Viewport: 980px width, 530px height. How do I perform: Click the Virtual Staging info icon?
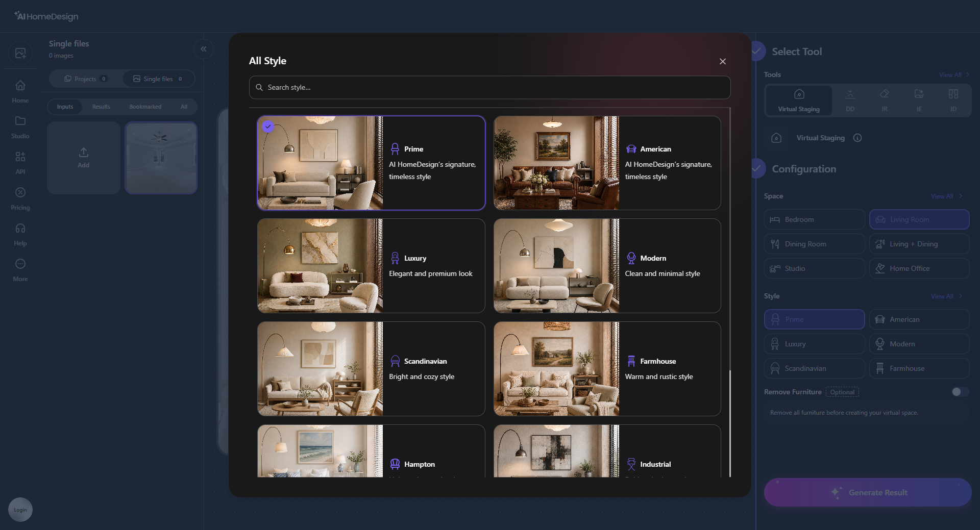pyautogui.click(x=857, y=138)
